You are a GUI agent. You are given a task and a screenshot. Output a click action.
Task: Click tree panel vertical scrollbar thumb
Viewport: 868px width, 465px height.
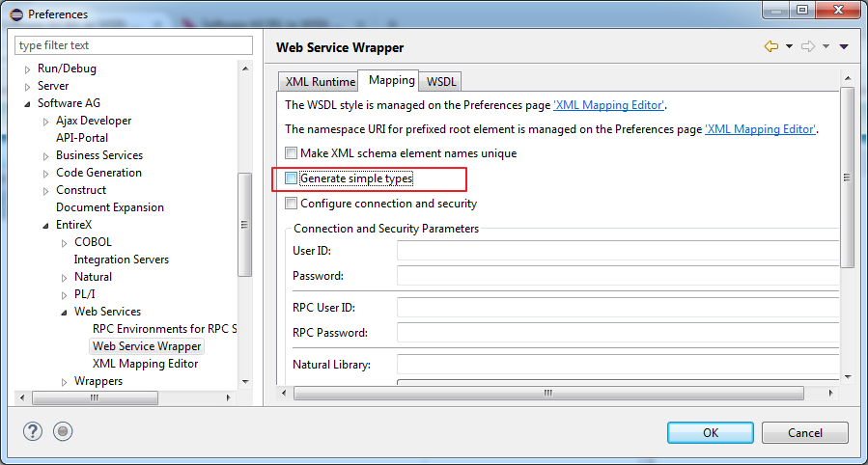click(x=244, y=225)
